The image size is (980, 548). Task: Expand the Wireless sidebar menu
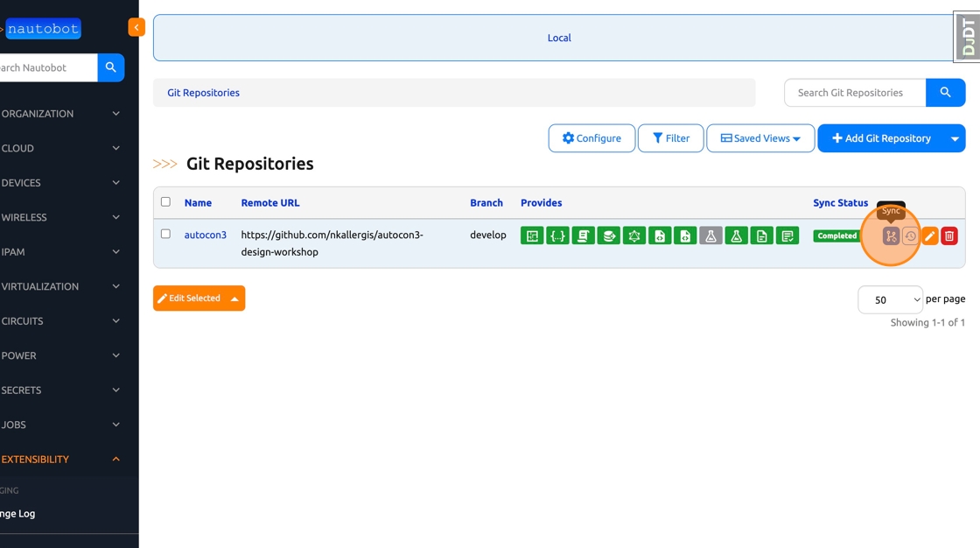(61, 217)
